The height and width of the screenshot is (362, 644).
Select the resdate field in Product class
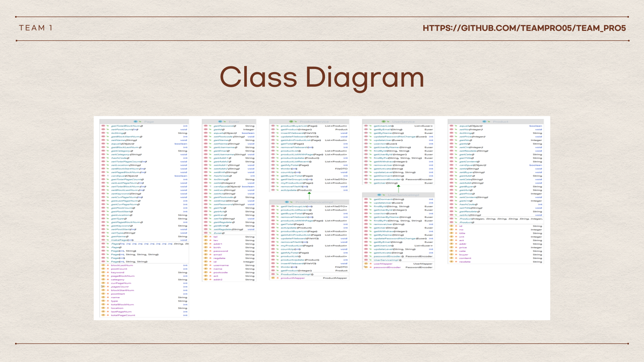(465, 262)
